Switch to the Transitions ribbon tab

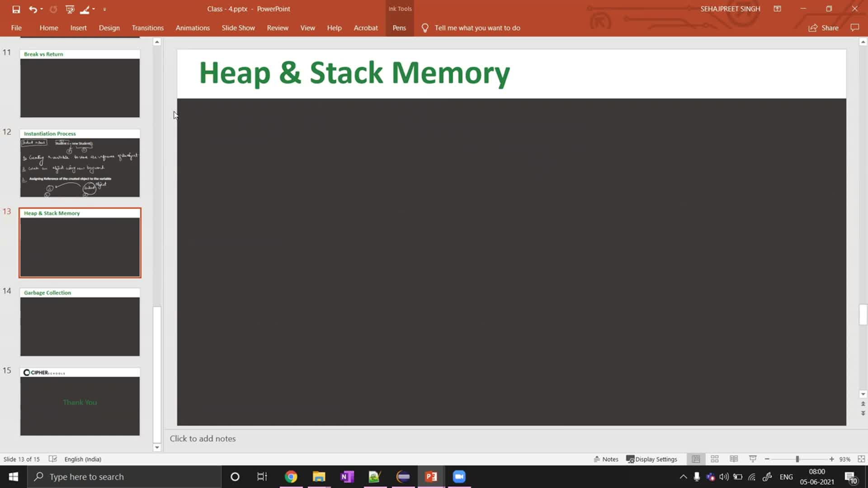coord(148,28)
